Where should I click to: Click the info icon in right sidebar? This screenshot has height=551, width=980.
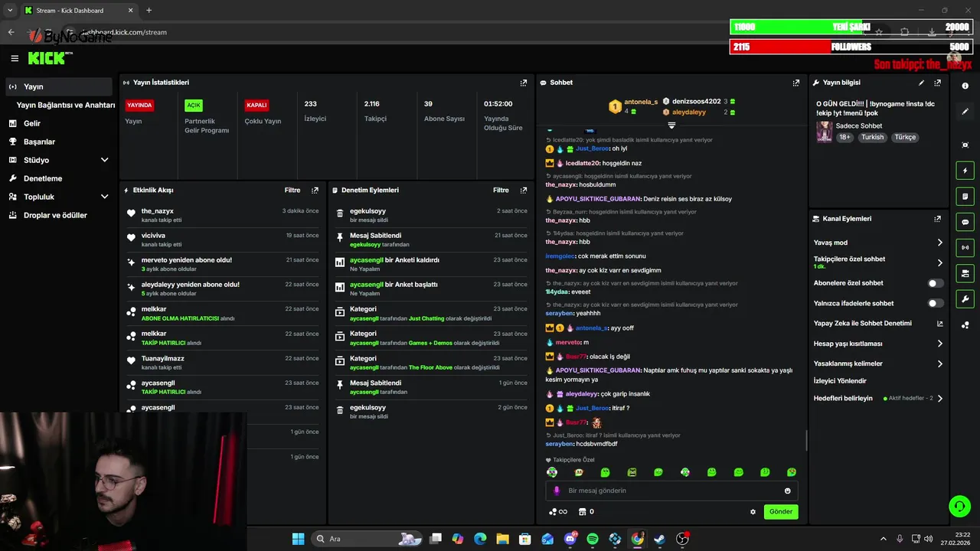point(965,86)
